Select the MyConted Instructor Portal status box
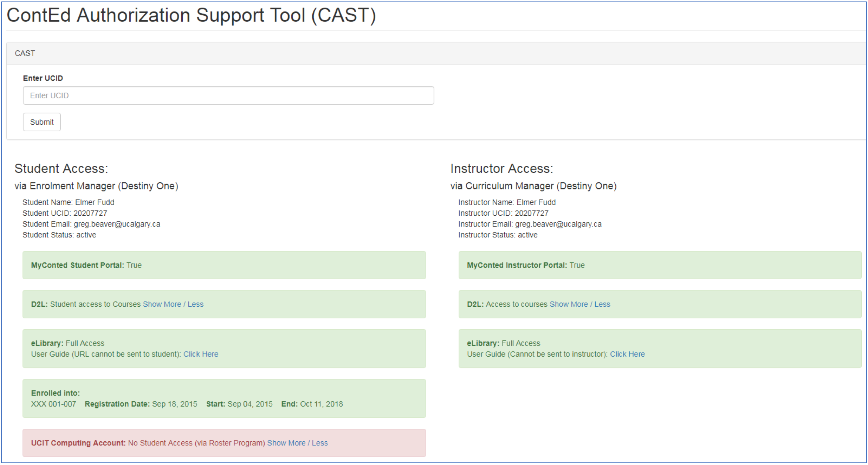Viewport: 868px width, 465px height. click(660, 265)
